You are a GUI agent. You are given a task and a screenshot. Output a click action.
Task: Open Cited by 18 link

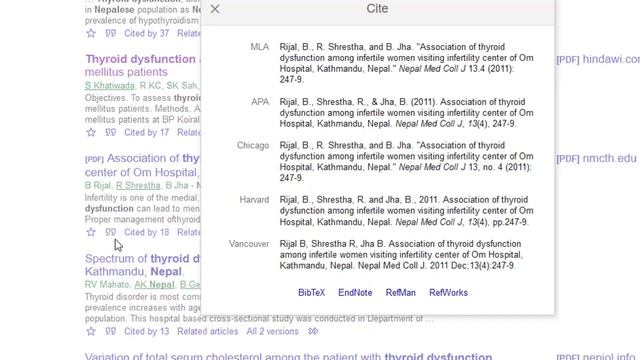pyautogui.click(x=147, y=232)
